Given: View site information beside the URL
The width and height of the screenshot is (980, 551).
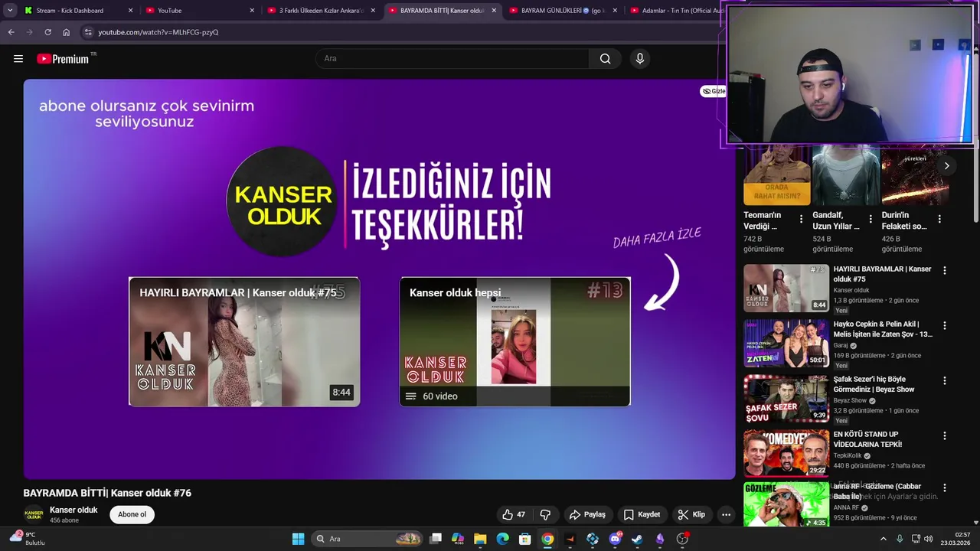Looking at the screenshot, I should tap(88, 32).
